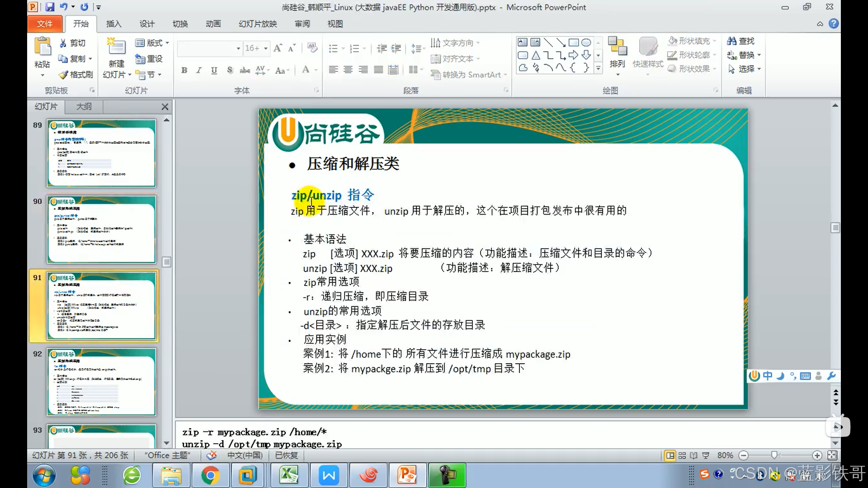Viewport: 868px width, 488px height.
Task: Select slide 92 thumbnail in slide panel
Action: tap(101, 382)
